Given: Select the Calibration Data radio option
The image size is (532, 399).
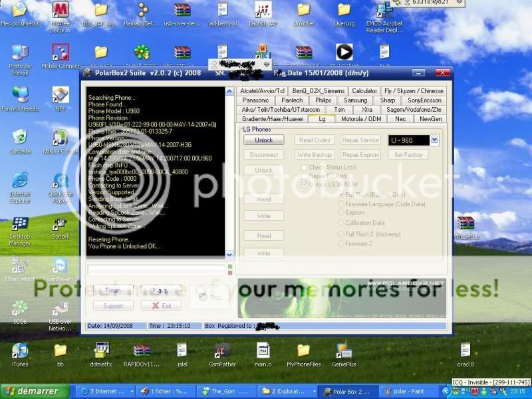Looking at the screenshot, I should [x=341, y=223].
